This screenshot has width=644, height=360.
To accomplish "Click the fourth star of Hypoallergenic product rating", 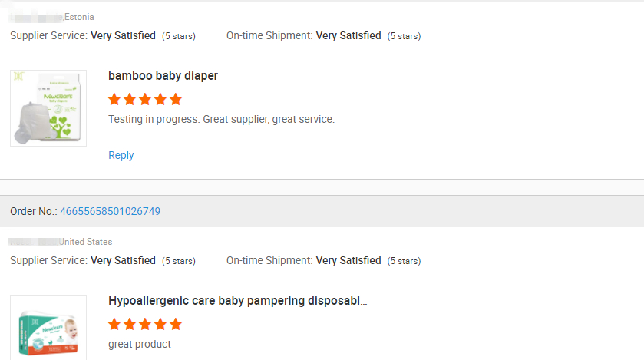I will click(160, 324).
